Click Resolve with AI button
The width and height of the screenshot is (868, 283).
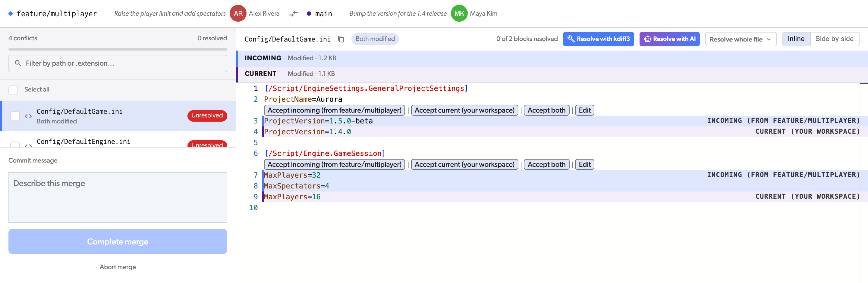click(669, 39)
